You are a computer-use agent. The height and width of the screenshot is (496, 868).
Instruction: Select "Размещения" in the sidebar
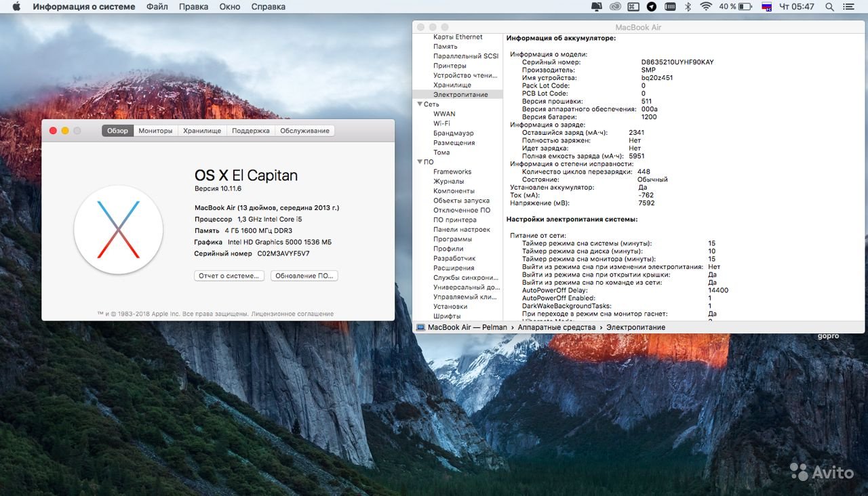point(454,143)
